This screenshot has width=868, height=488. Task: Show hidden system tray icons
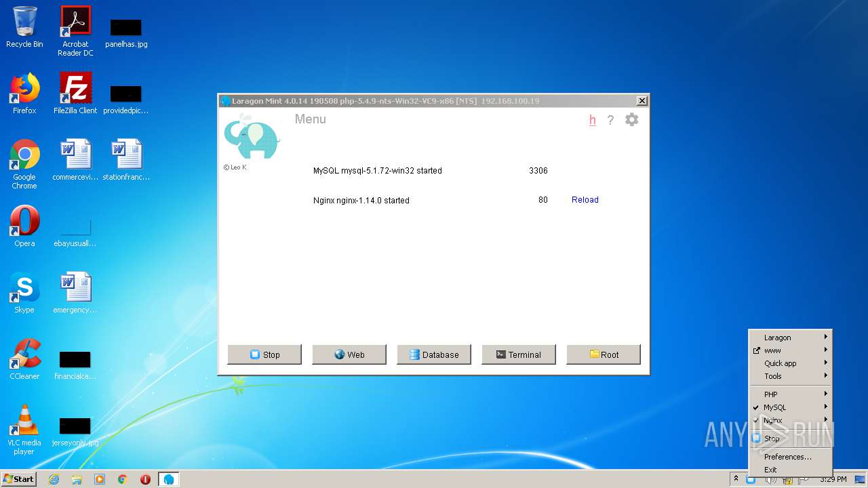click(736, 479)
